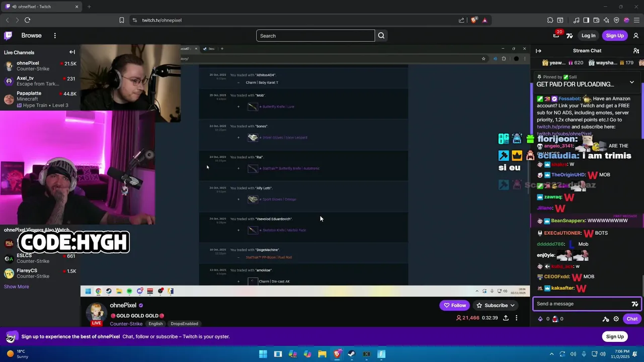Click the ohnePixel streamer avatar
The width and height of the screenshot is (644, 362).
point(96,312)
